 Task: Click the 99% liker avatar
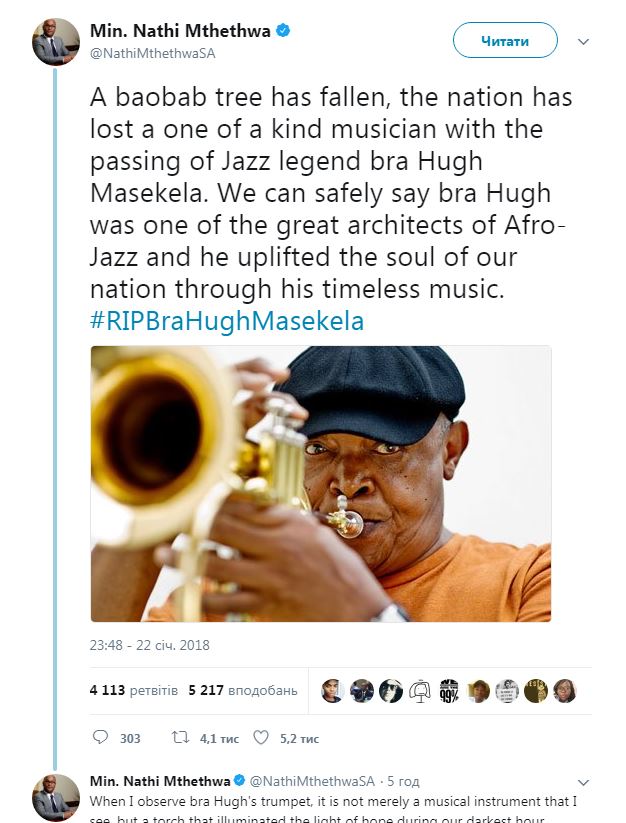coord(449,691)
